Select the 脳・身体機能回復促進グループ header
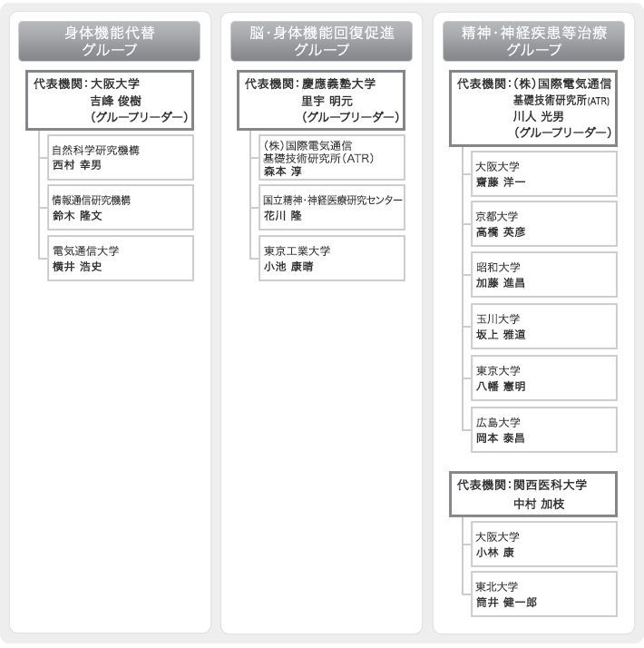This screenshot has width=644, height=648. pyautogui.click(x=321, y=42)
